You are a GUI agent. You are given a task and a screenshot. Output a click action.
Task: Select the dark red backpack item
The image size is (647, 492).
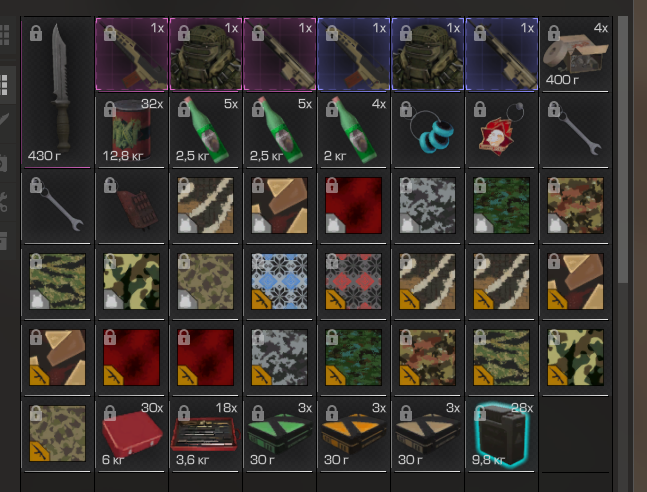point(131,206)
